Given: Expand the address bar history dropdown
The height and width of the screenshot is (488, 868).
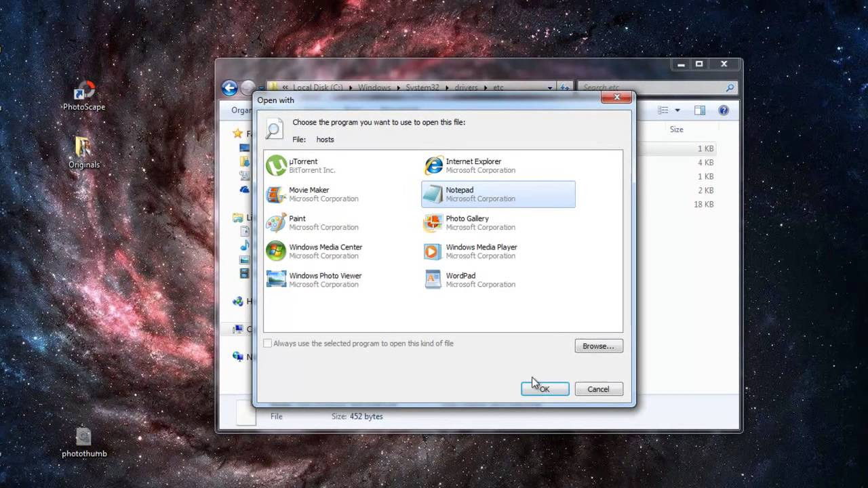Looking at the screenshot, I should point(550,87).
